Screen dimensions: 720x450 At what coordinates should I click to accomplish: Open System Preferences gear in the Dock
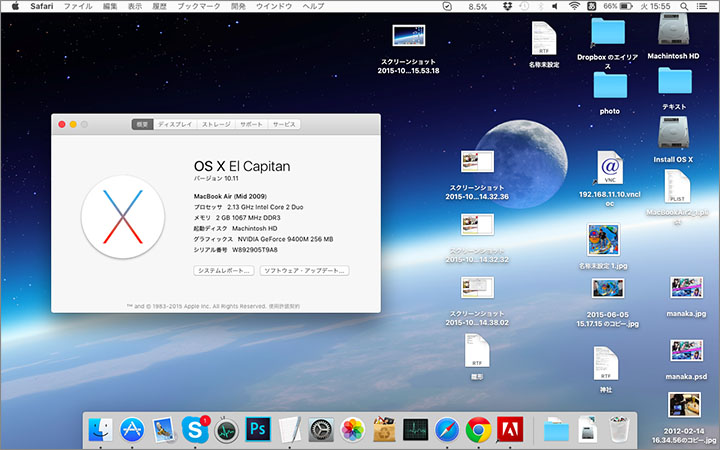click(x=321, y=430)
